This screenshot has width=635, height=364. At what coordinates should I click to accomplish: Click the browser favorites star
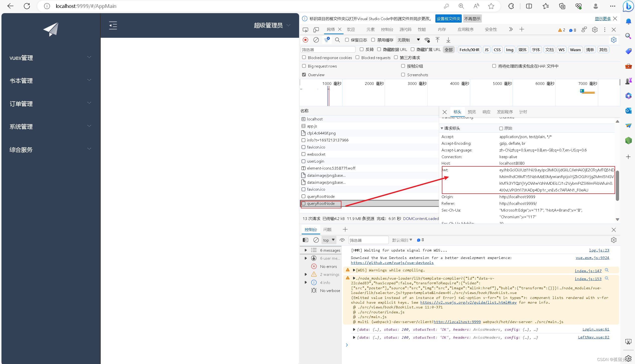click(x=491, y=6)
